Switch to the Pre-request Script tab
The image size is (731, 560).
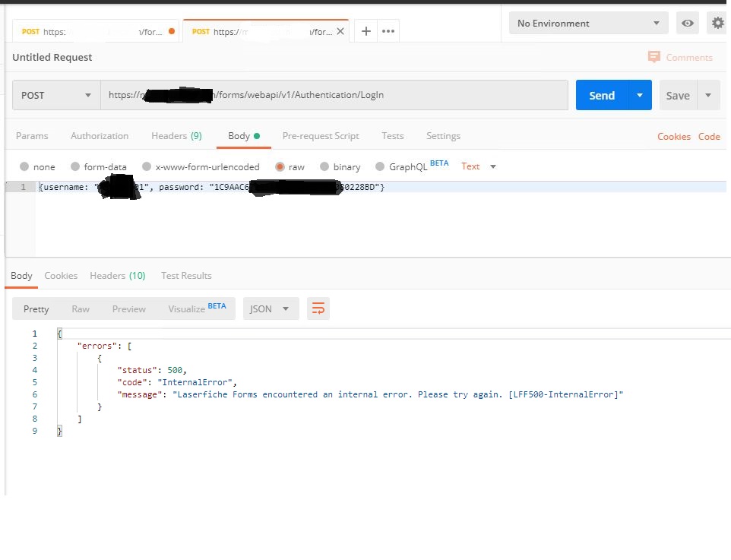tap(321, 136)
